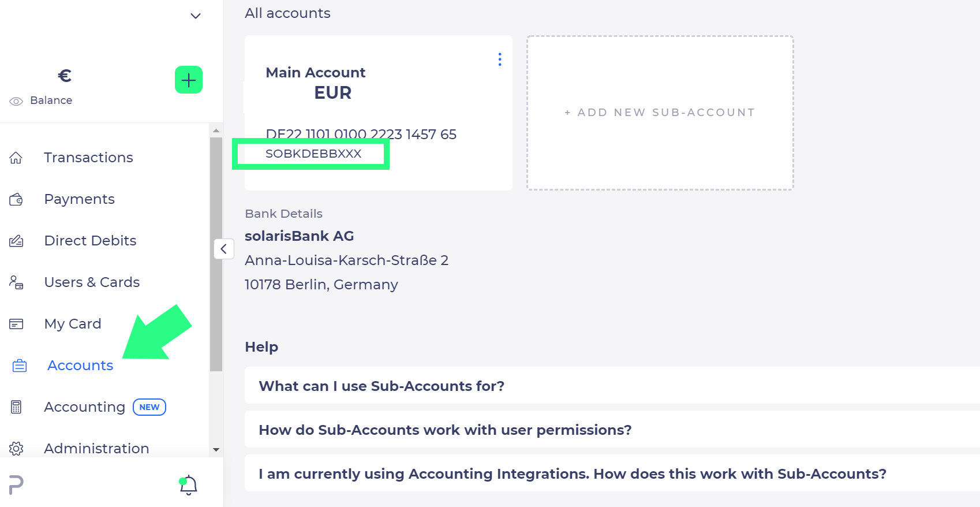
Task: Expand the top account chevron dropdown
Action: [x=196, y=16]
